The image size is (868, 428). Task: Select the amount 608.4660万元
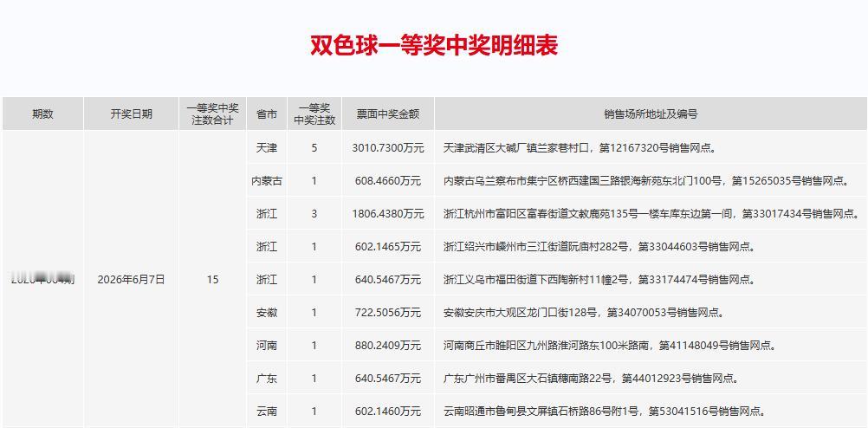pos(388,181)
